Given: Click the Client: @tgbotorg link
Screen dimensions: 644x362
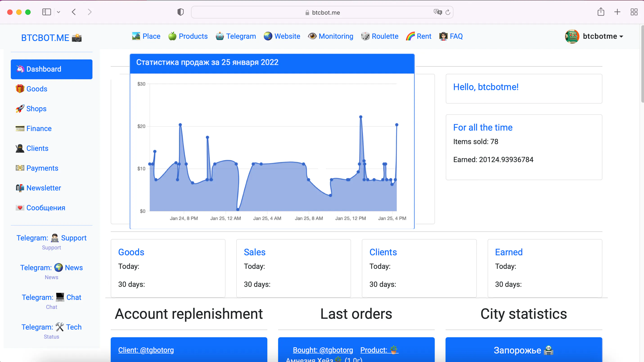Looking at the screenshot, I should pyautogui.click(x=146, y=350).
